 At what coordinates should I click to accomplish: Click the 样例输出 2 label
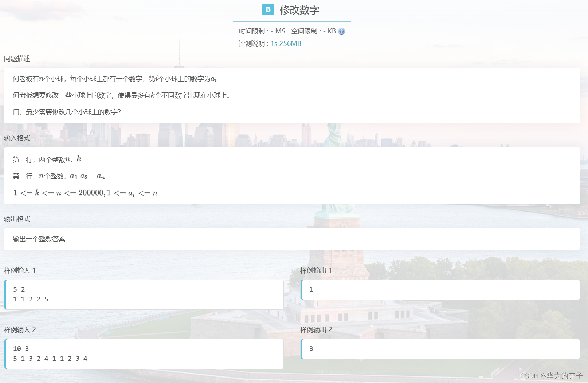pos(315,330)
